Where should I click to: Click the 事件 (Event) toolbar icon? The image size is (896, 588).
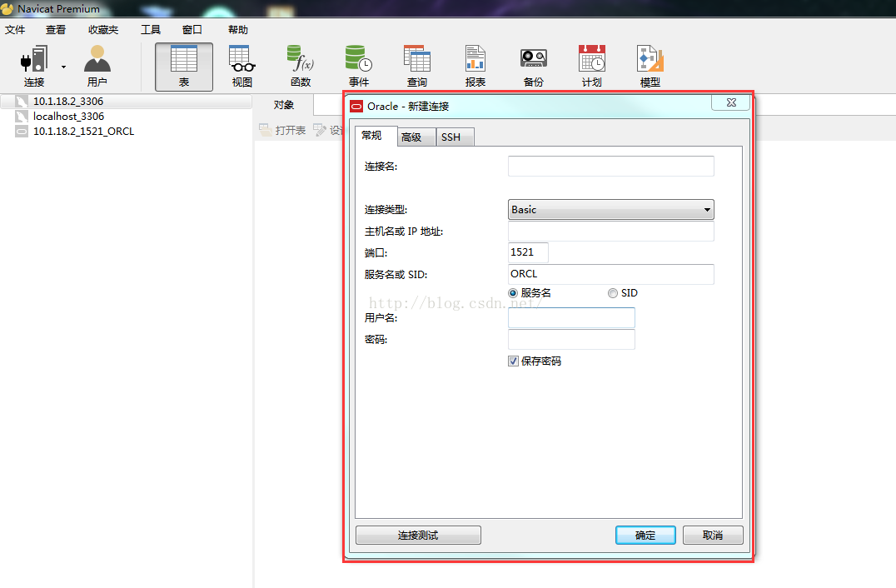click(359, 67)
